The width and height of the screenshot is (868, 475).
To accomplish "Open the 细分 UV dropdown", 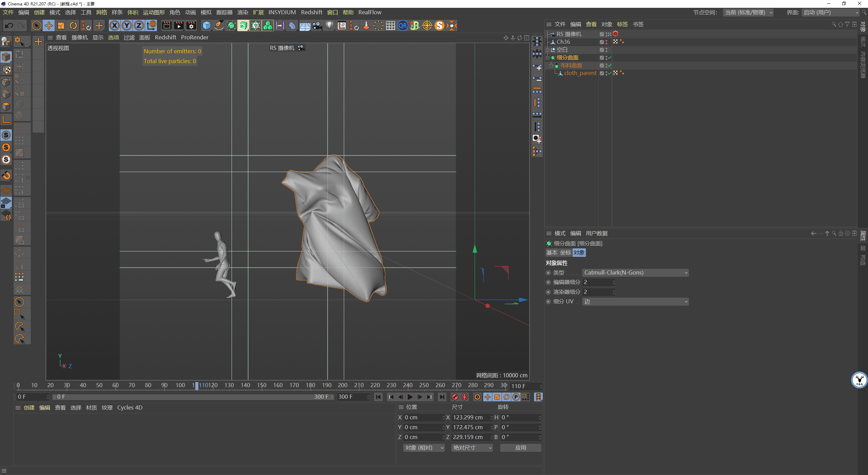I will click(635, 302).
